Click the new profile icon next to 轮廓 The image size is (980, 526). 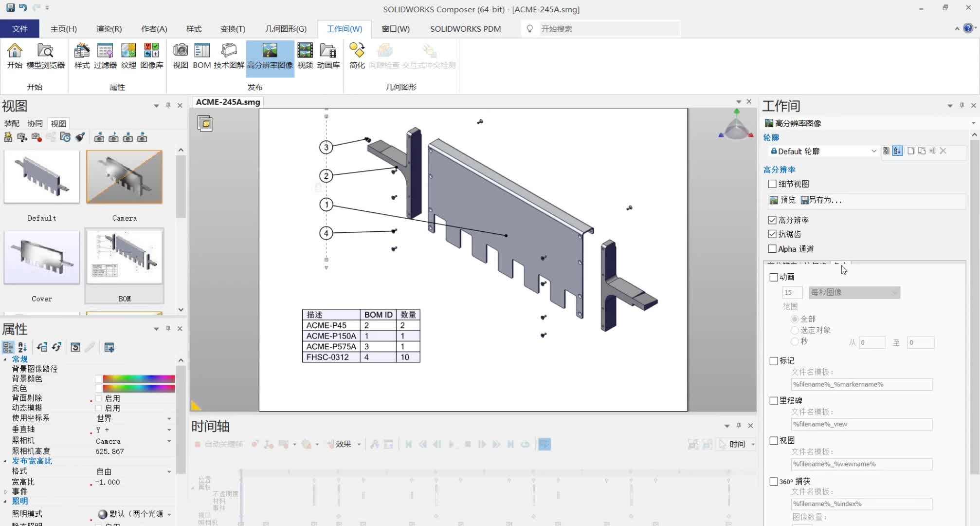tap(911, 151)
